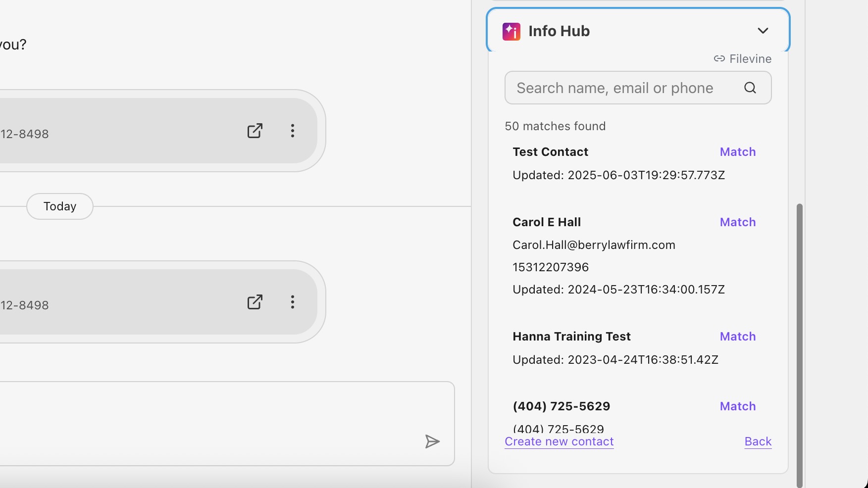
Task: Match the Hanna Training Test entry
Action: tap(737, 337)
